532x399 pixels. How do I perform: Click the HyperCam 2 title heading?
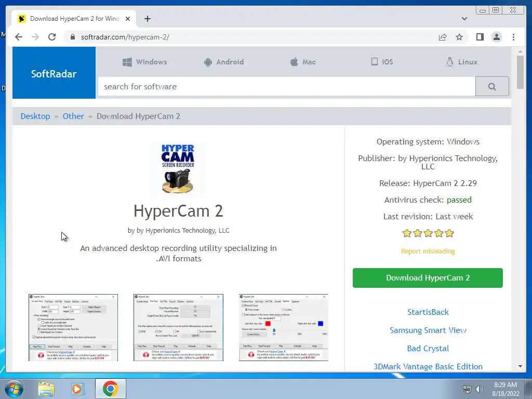(x=178, y=211)
